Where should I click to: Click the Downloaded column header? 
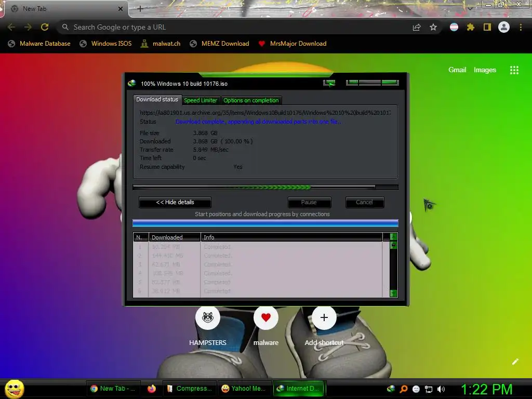click(x=175, y=237)
